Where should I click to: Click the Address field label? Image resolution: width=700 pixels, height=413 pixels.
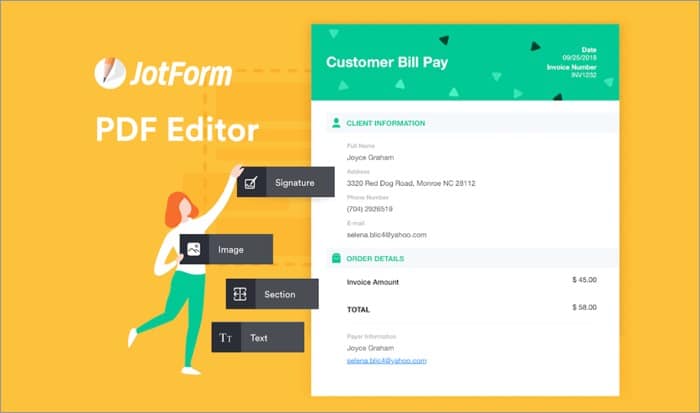[358, 171]
